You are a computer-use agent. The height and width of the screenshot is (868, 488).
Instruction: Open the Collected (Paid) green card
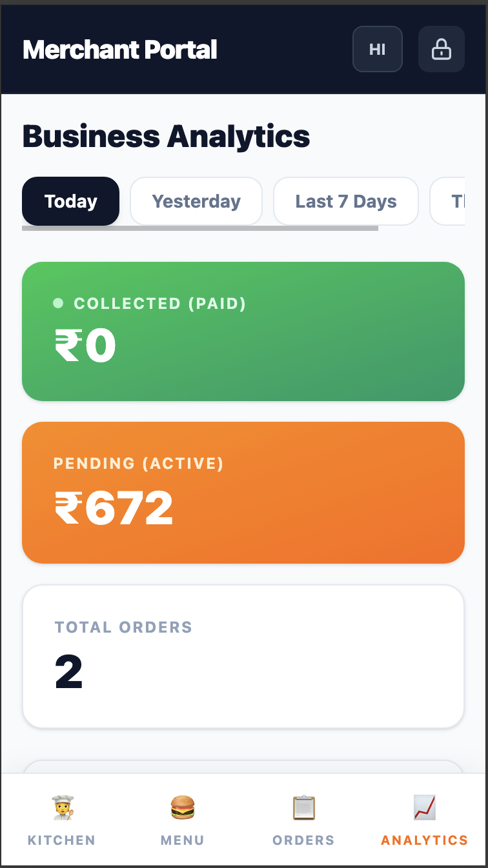click(x=243, y=331)
